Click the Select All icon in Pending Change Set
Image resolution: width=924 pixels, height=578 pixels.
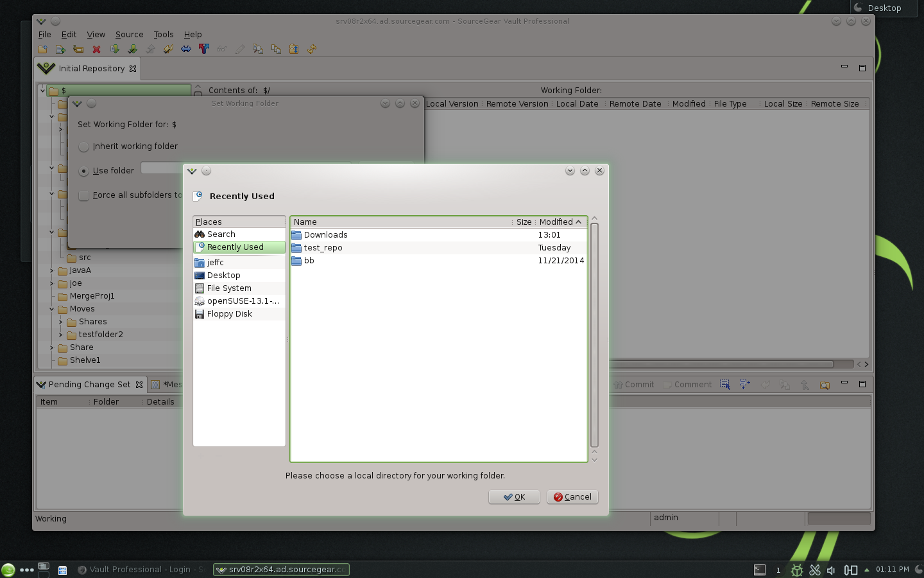(x=724, y=384)
